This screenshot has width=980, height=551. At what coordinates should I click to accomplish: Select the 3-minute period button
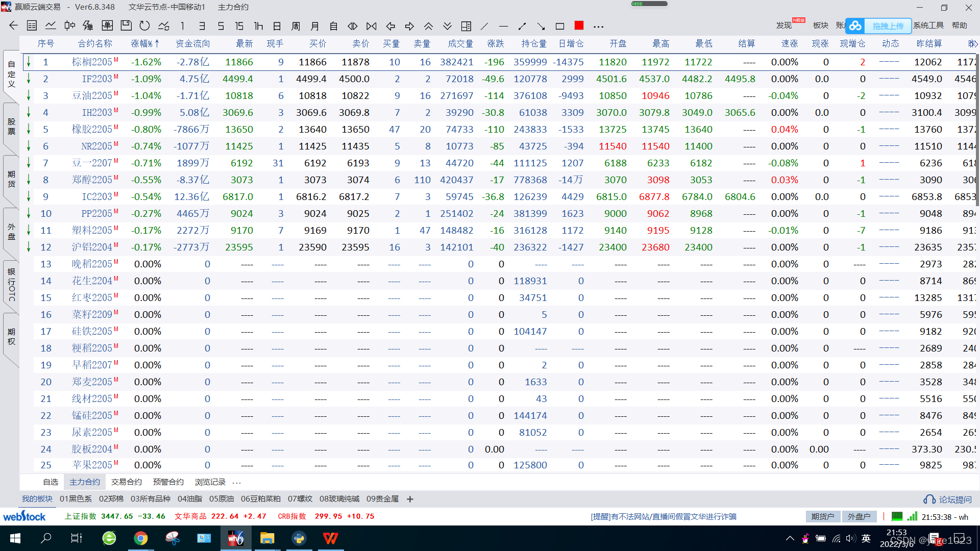202,26
